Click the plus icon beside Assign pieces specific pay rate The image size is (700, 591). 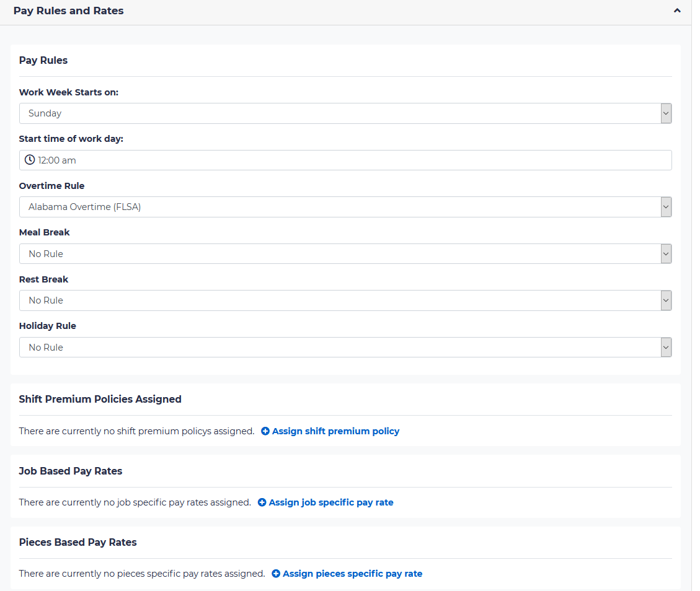(277, 573)
